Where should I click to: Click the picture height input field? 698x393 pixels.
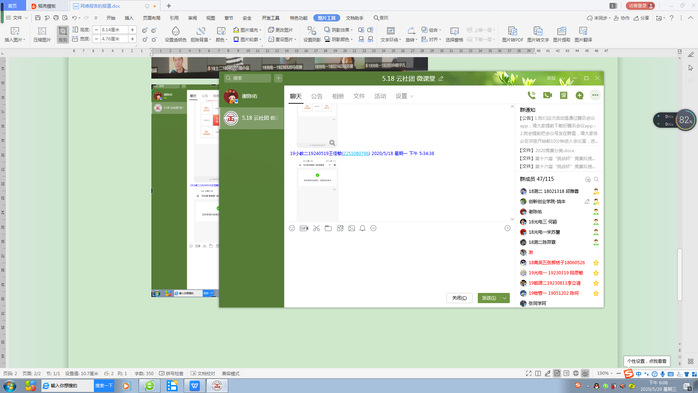(114, 29)
